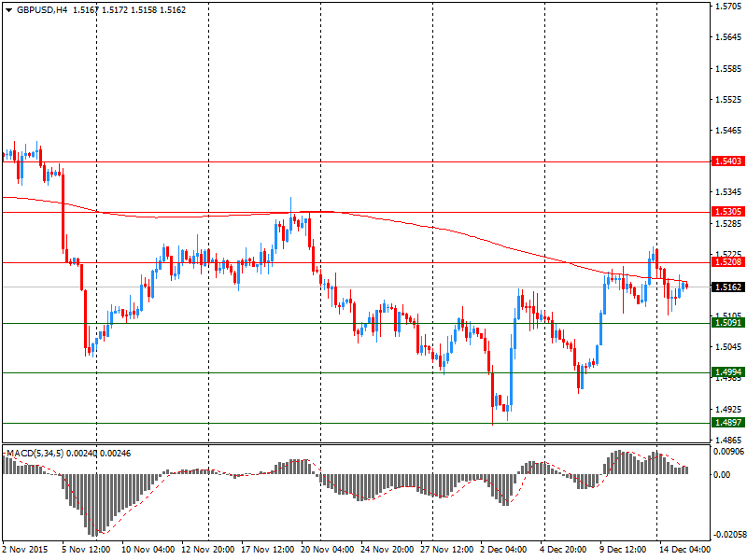Click the GBPUSD,H4 chart title text
Viewport: 747px width, 560px height.
point(42,10)
